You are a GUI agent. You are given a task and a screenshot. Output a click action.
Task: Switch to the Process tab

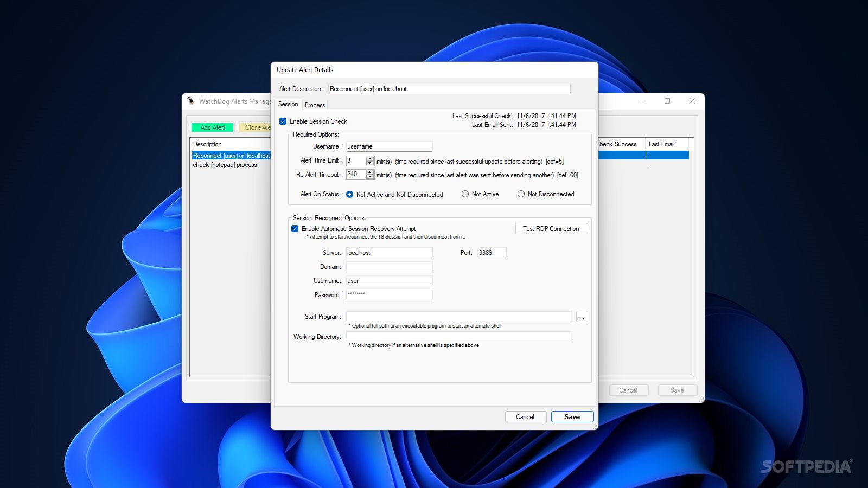[315, 105]
